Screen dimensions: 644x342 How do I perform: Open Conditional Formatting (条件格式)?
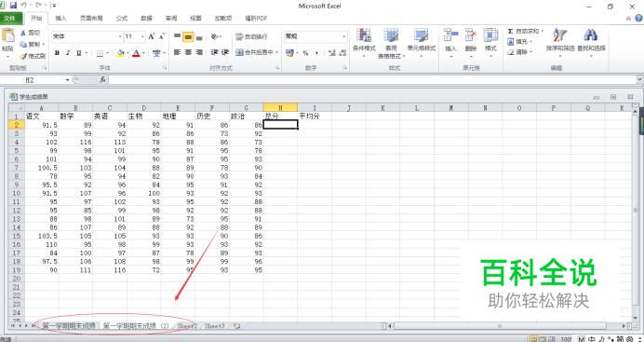(x=364, y=43)
